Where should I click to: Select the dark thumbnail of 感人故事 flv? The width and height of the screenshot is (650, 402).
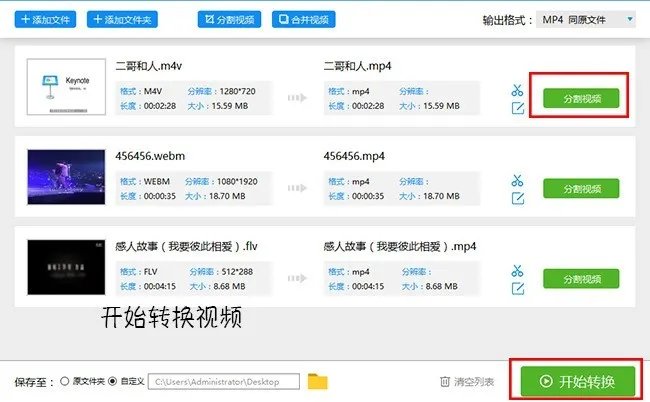tap(66, 267)
